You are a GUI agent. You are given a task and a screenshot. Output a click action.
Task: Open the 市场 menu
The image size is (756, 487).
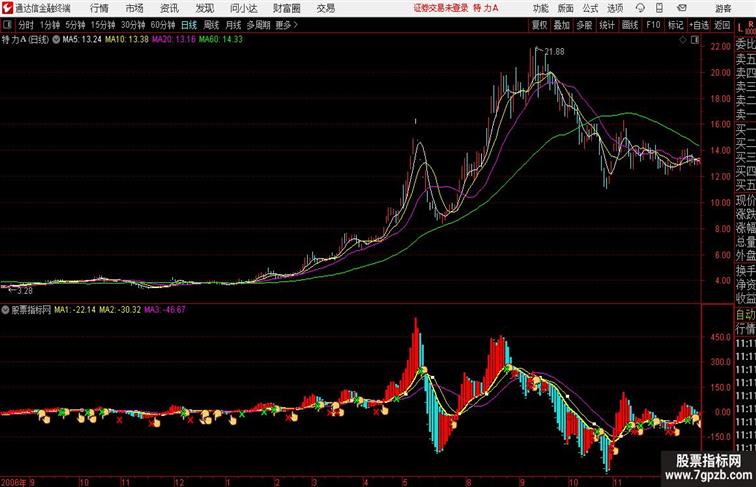click(135, 8)
